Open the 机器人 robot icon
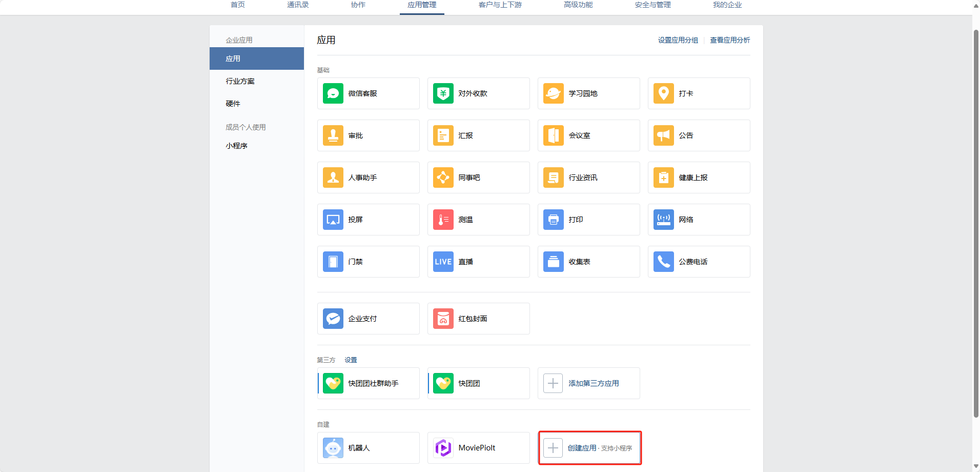This screenshot has height=472, width=980. (333, 448)
